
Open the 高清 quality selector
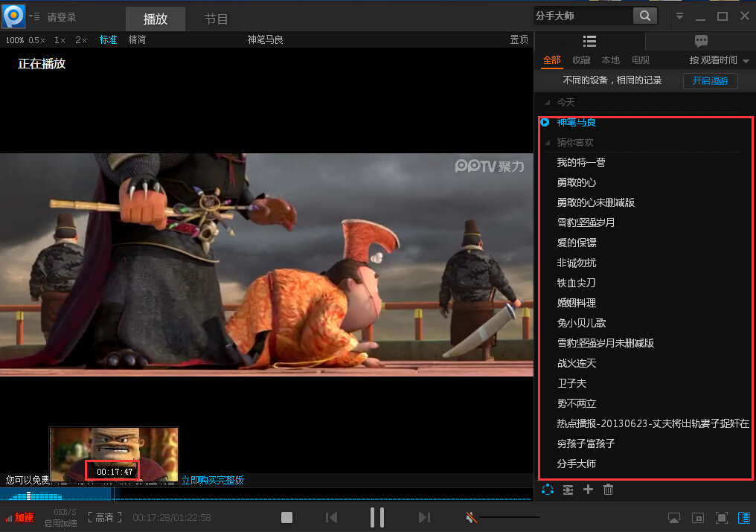tap(105, 518)
